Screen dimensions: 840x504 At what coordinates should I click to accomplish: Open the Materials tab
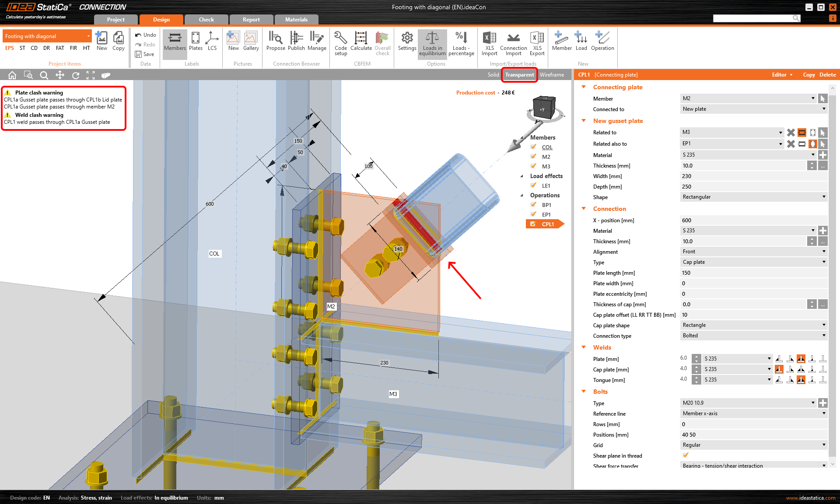[296, 19]
